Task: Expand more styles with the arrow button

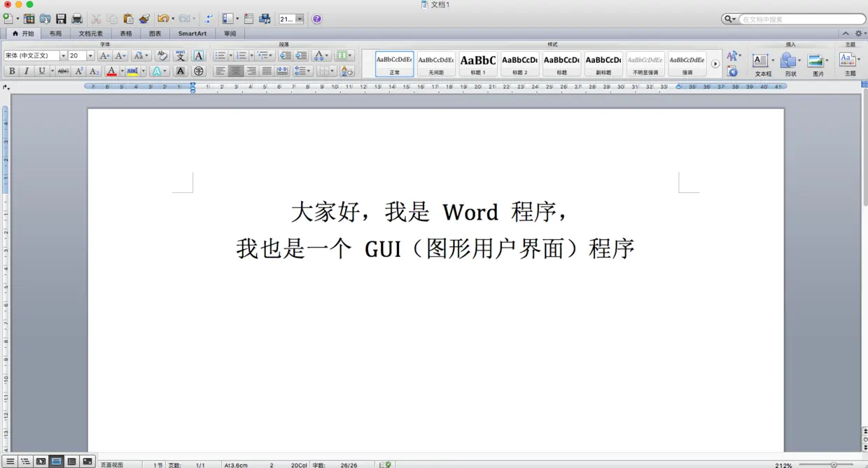Action: click(715, 64)
